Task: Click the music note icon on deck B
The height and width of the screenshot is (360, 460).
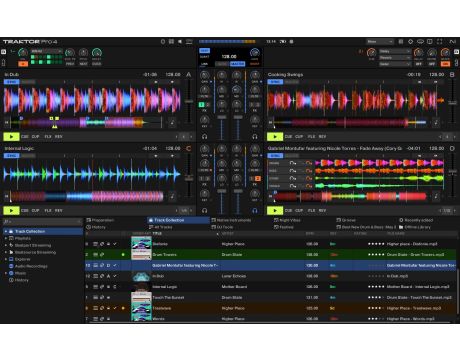Action: [436, 122]
